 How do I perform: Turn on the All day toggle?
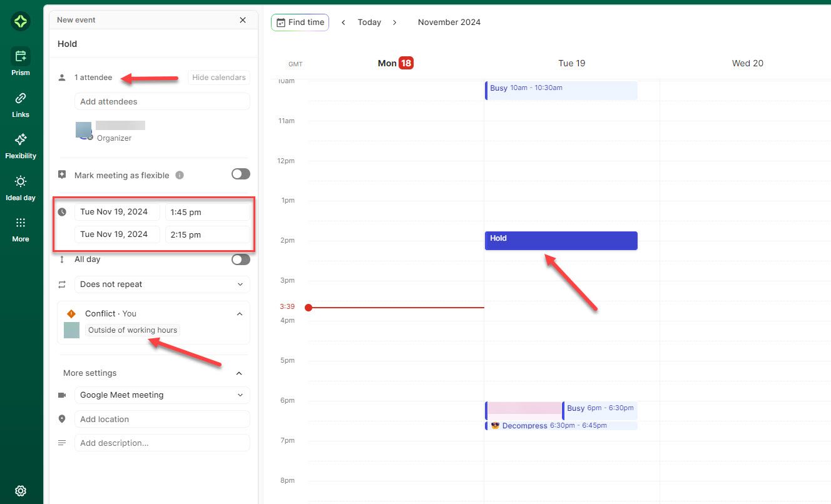pos(240,259)
